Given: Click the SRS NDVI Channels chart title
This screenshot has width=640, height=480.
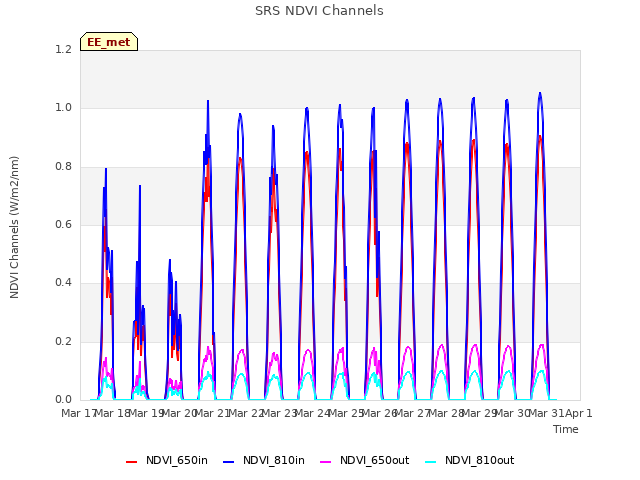Looking at the screenshot, I should [319, 11].
